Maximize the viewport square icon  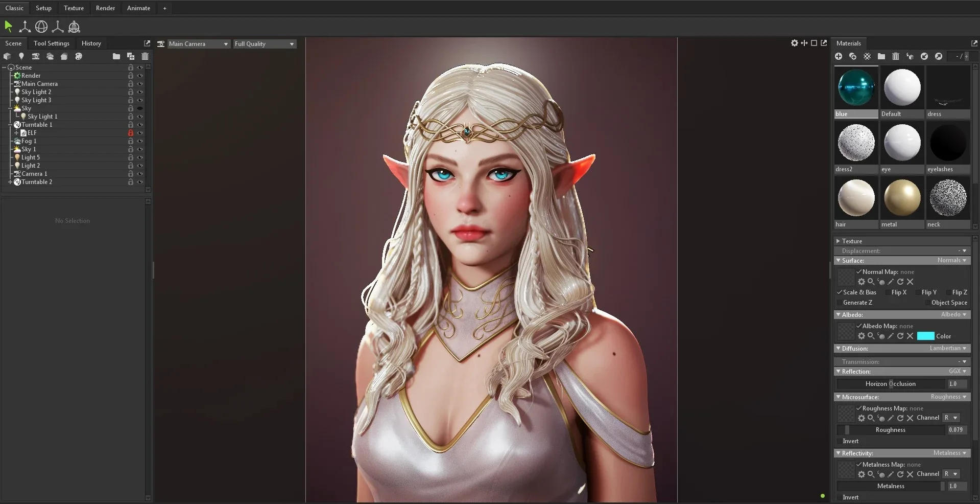click(814, 43)
